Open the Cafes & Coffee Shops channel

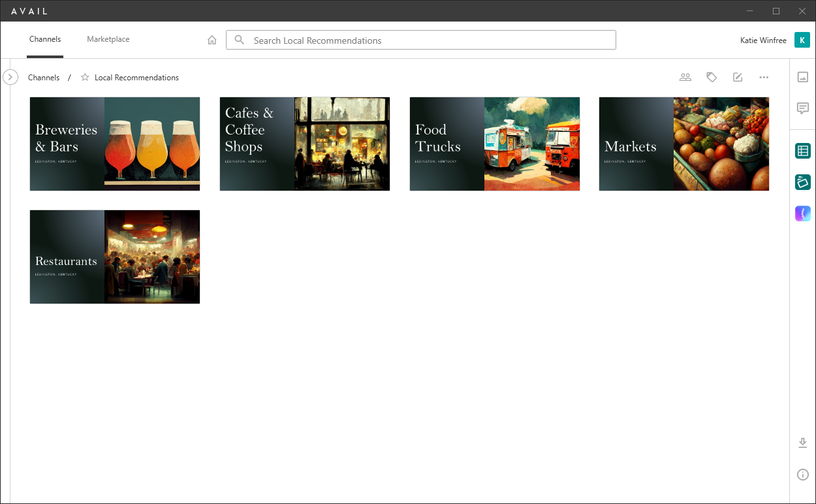tap(305, 144)
